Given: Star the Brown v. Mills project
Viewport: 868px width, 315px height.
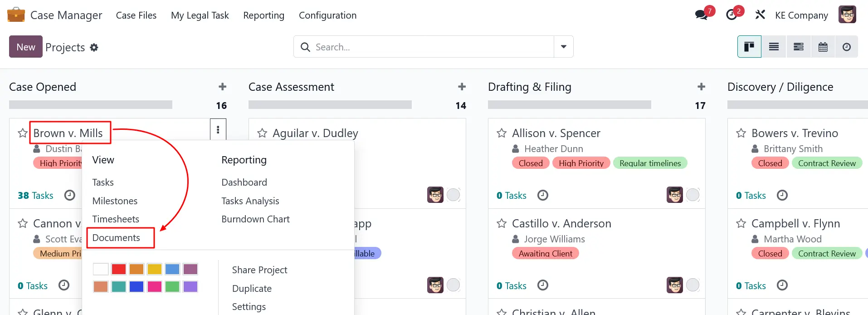Looking at the screenshot, I should [x=23, y=133].
